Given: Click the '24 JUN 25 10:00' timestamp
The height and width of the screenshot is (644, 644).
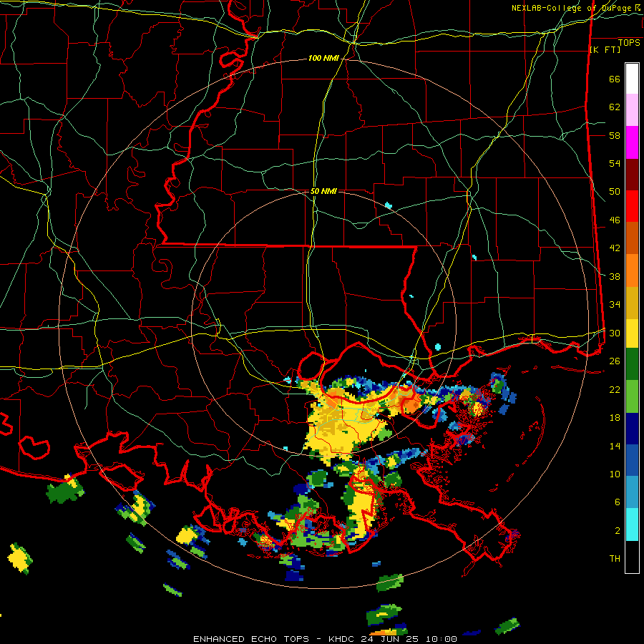Looking at the screenshot, I should pyautogui.click(x=409, y=639).
